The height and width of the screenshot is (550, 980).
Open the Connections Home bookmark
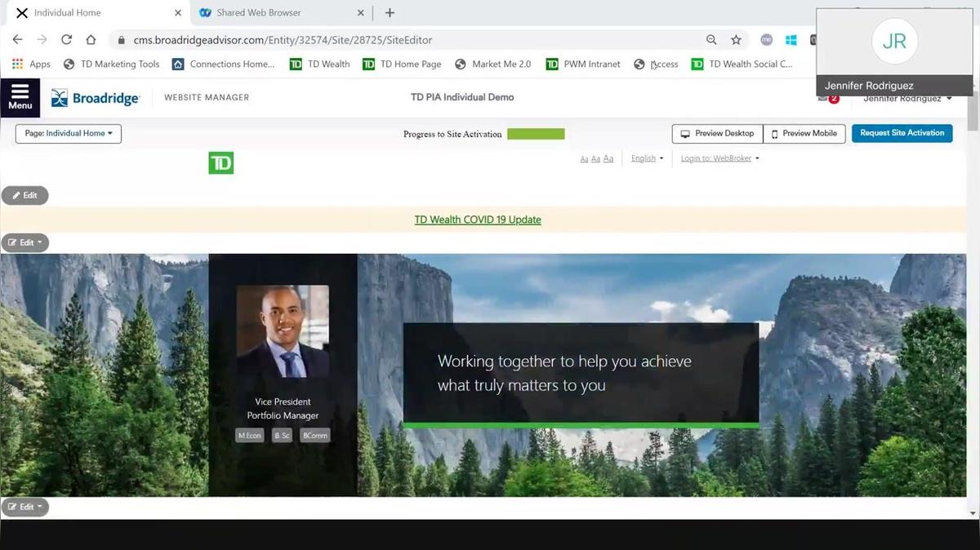(x=224, y=64)
